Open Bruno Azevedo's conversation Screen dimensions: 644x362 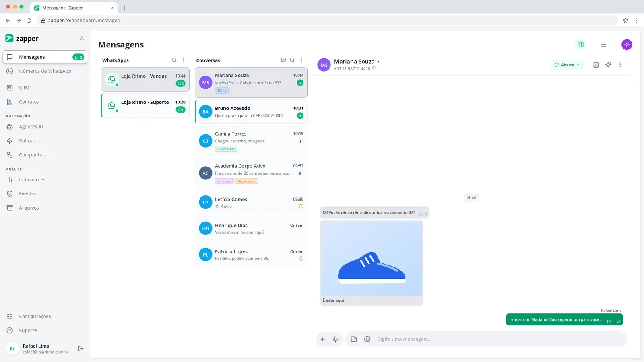[251, 112]
